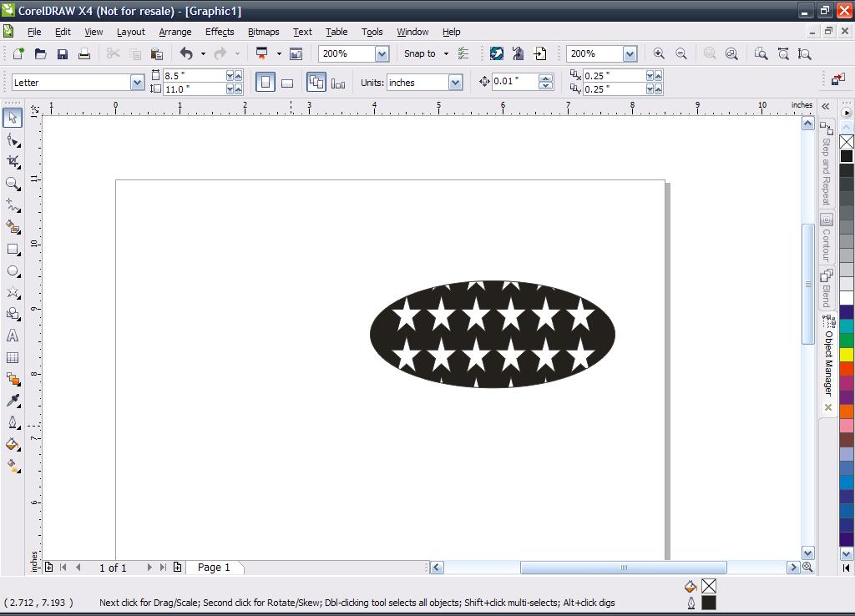The width and height of the screenshot is (855, 616).
Task: Select the Zoom tool in toolbox
Action: (x=13, y=183)
